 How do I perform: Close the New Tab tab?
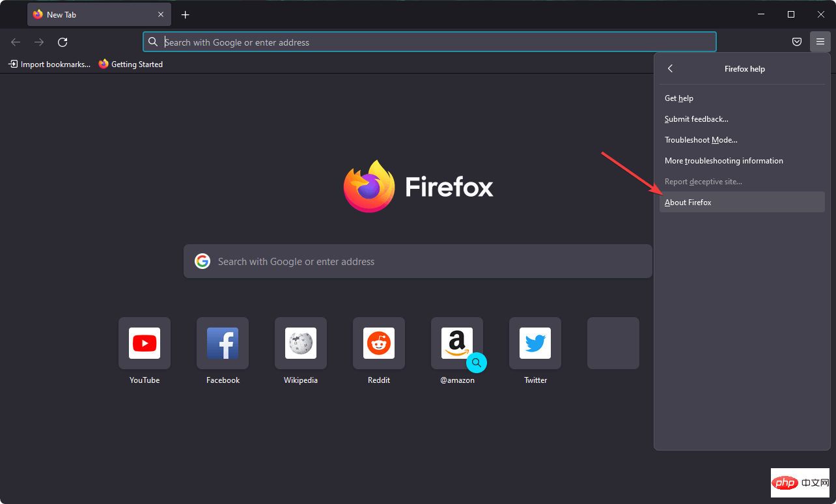[x=161, y=14]
